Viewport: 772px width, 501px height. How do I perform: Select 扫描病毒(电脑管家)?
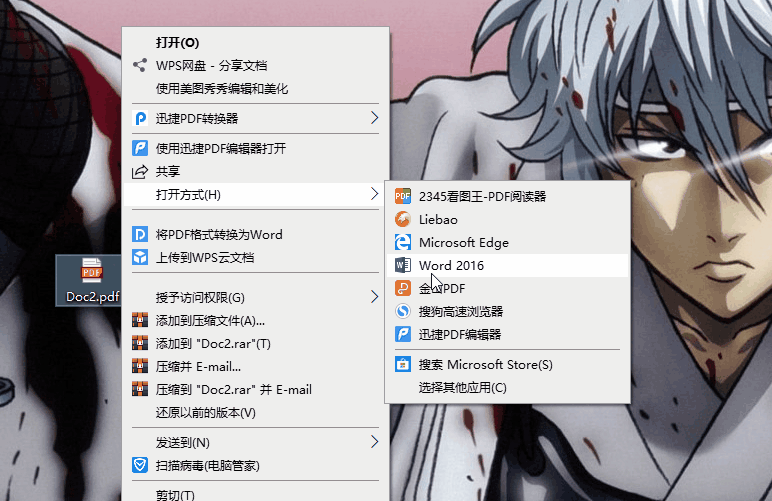(255, 466)
